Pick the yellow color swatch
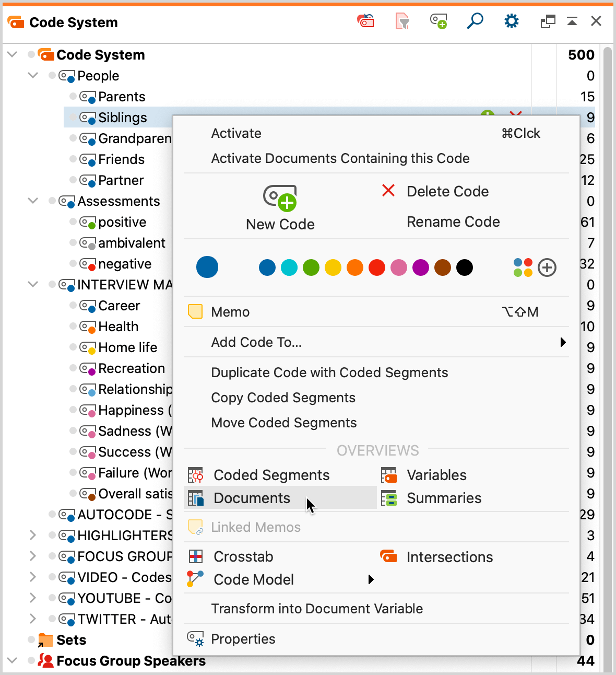 pos(333,267)
